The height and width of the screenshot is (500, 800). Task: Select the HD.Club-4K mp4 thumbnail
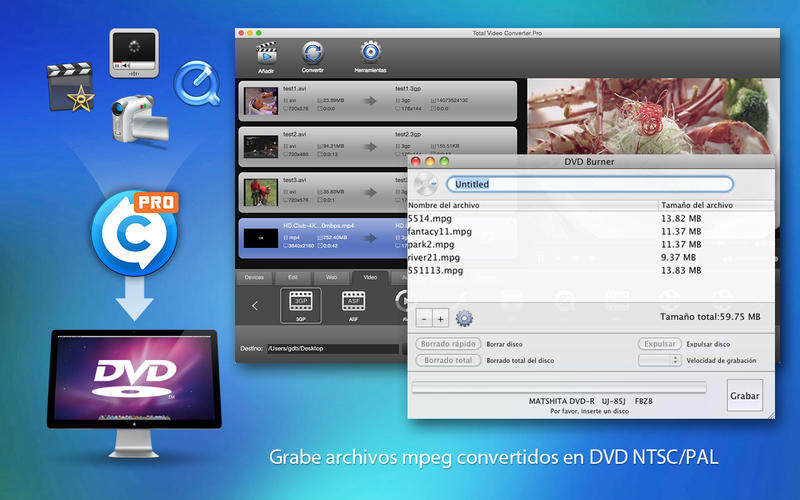tap(261, 238)
